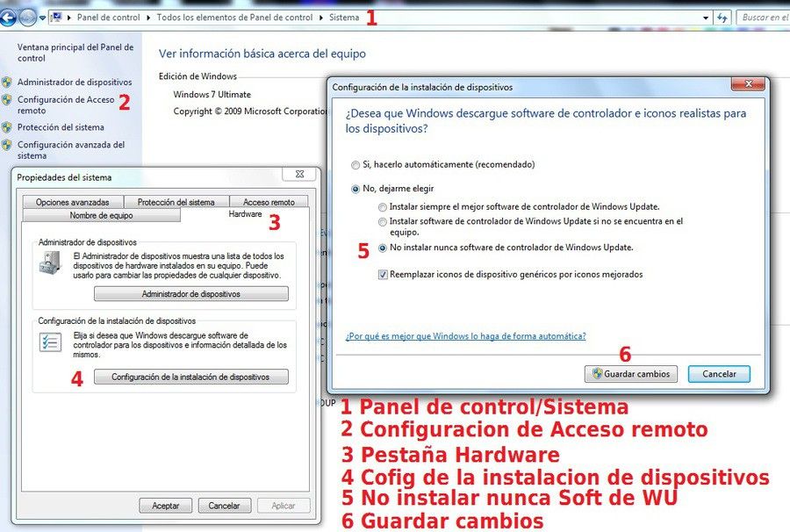Open 'Configuración avanzada del sistema' link

pos(71,150)
